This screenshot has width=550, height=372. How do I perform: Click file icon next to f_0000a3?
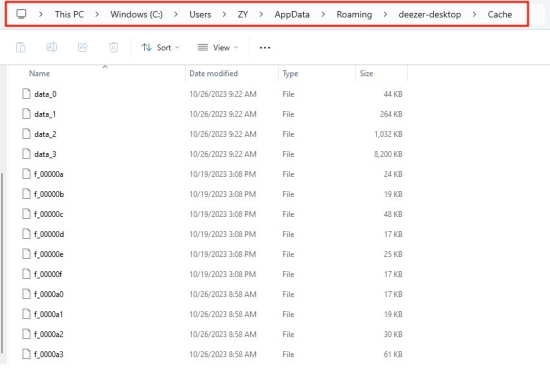(26, 353)
